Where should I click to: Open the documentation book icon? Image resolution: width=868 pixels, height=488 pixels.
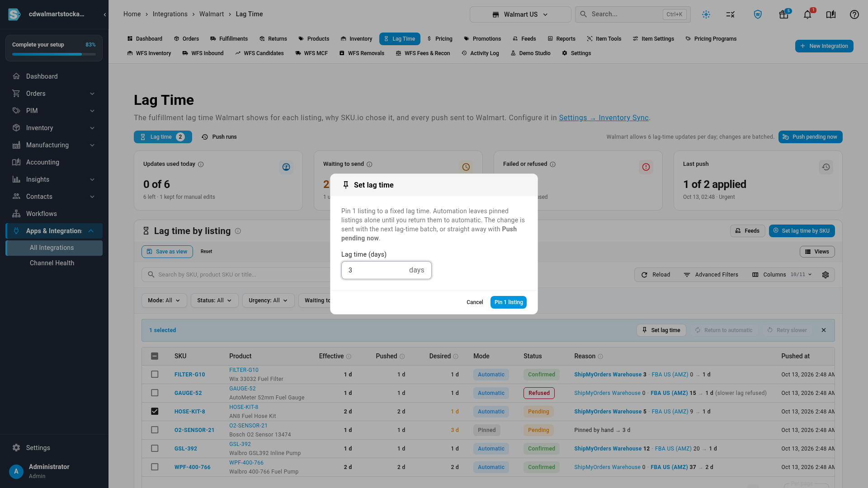(831, 14)
